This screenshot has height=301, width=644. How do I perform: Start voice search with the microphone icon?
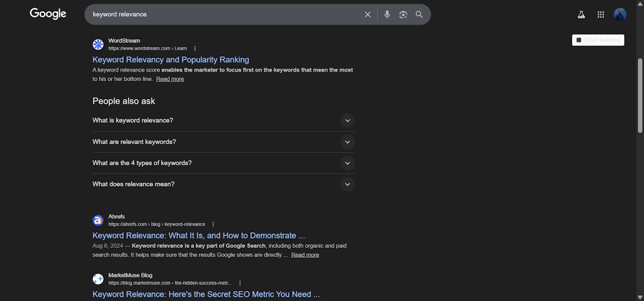(387, 14)
